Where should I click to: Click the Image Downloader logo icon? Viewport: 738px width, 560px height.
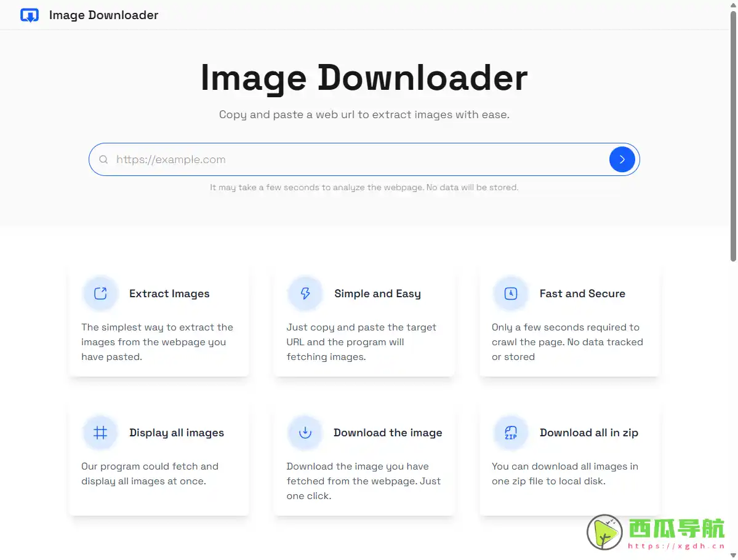pos(29,15)
